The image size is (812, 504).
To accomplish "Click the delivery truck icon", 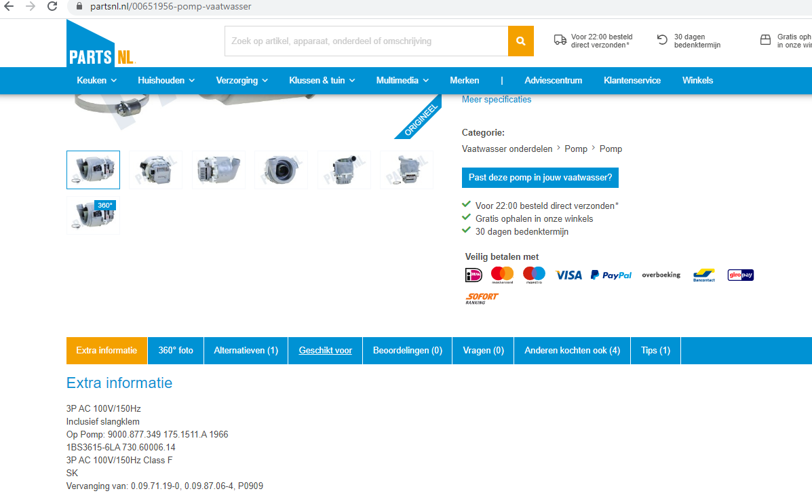I will pos(560,40).
